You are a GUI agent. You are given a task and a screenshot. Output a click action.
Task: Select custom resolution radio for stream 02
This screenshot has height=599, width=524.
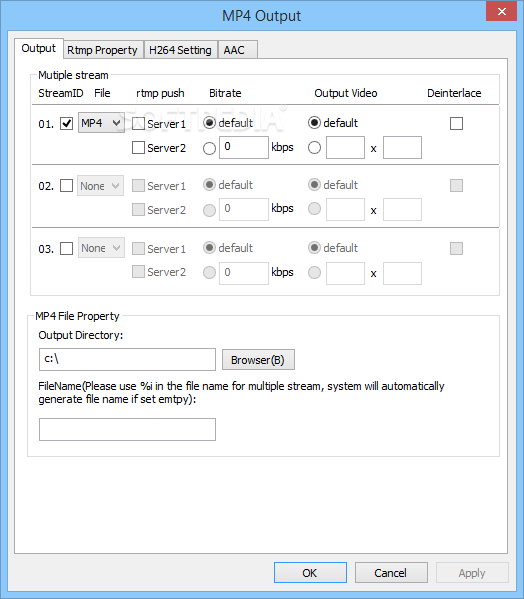tap(314, 209)
